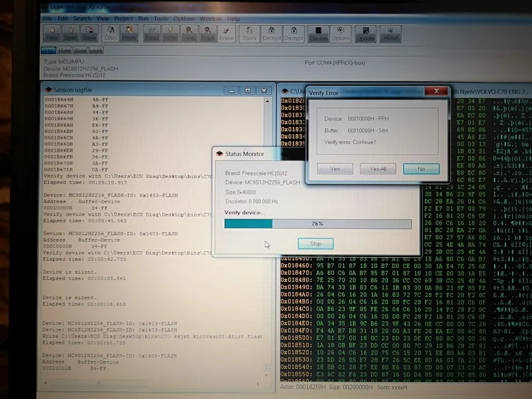Screen dimensions: 532x399
Task: Click Device MC9S12HZ256_FLASH info label
Action: (80, 68)
